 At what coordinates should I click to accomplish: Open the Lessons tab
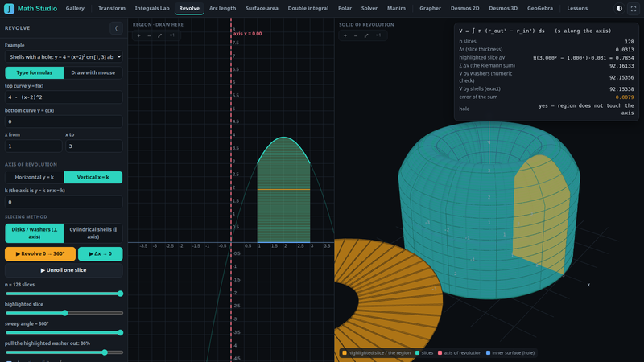[x=577, y=8]
